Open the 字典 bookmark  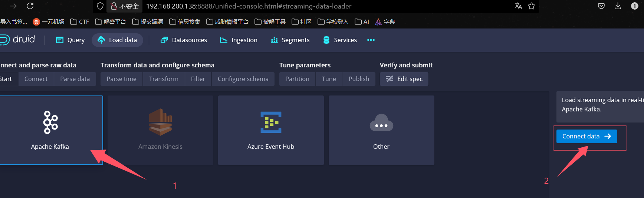click(x=385, y=22)
